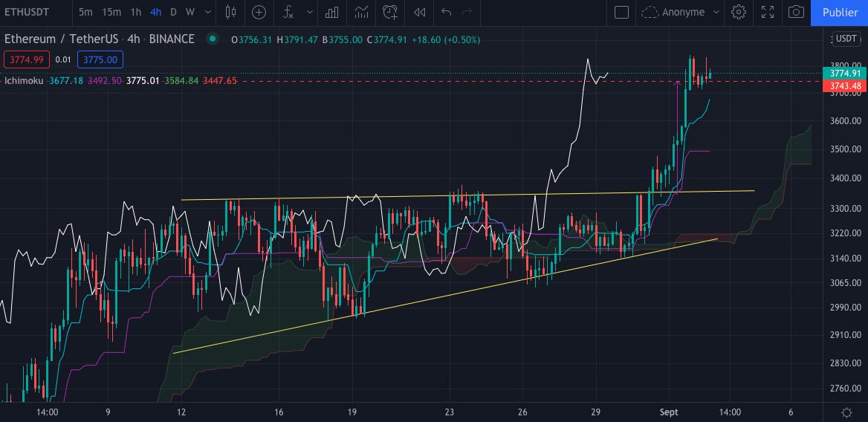Start bar replay with the rewind icon
This screenshot has width=868, height=422.
click(420, 12)
